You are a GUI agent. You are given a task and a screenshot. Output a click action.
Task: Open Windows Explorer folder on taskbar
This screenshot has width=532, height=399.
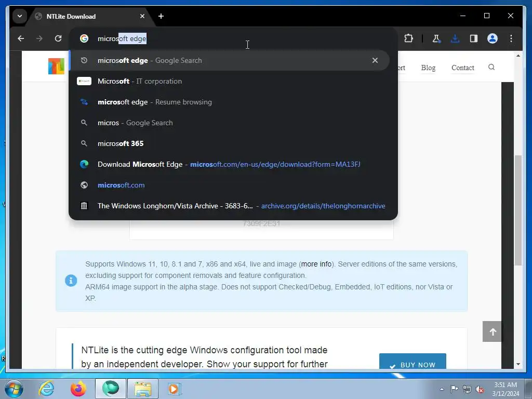(142, 389)
